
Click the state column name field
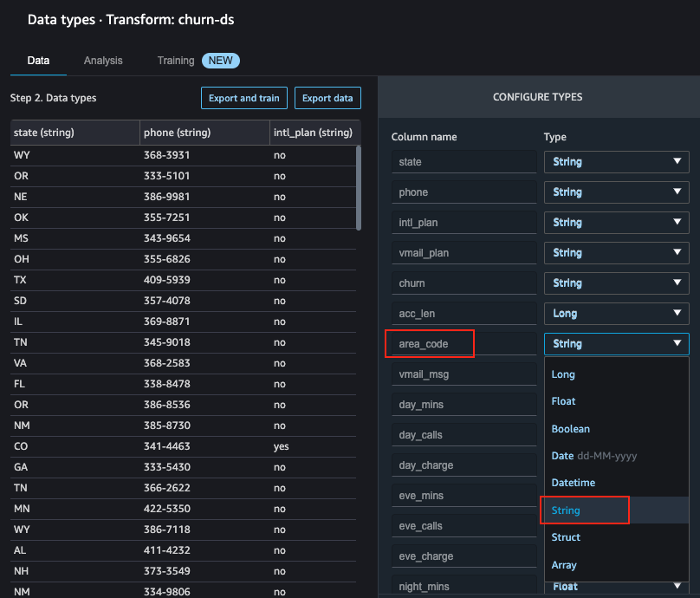pos(463,162)
